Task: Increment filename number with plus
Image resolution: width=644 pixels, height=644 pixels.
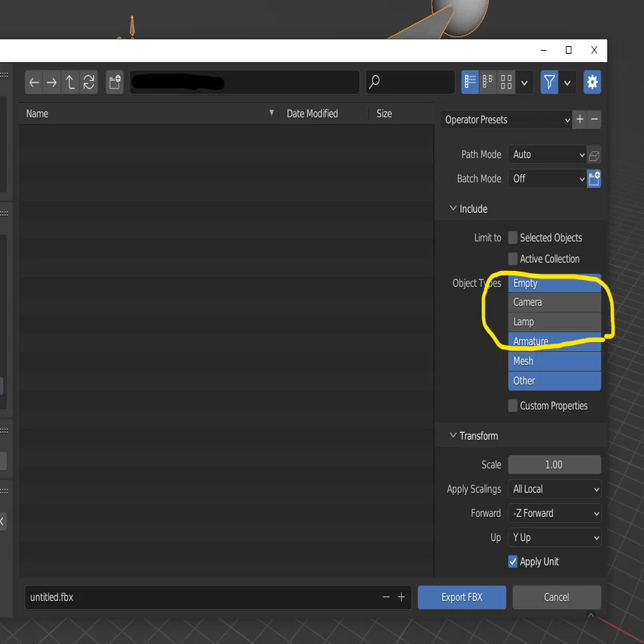Action: (401, 597)
